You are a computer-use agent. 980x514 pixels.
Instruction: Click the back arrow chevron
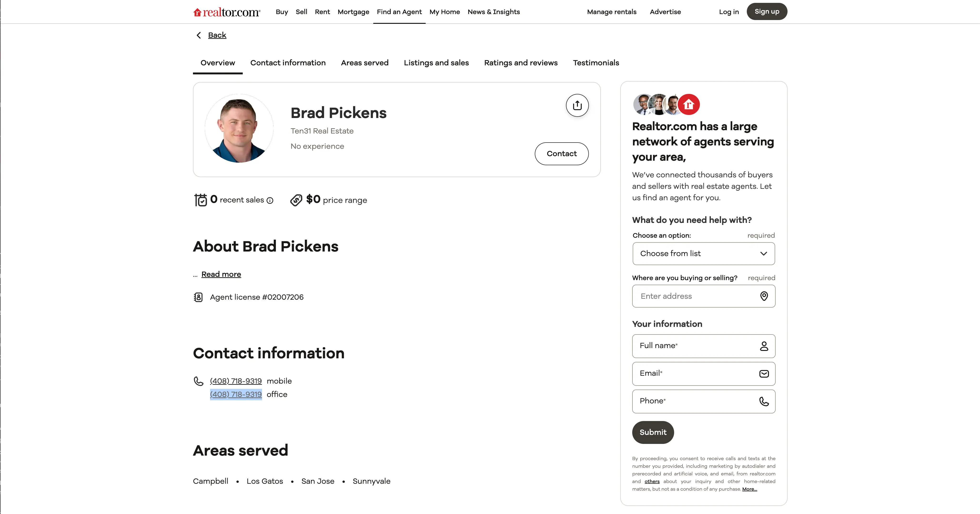(x=198, y=35)
